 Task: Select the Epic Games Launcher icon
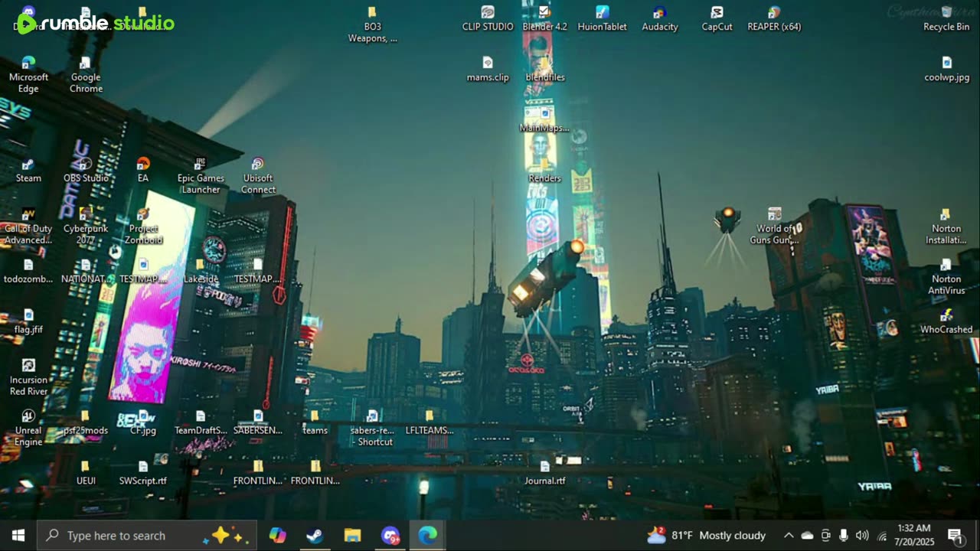pyautogui.click(x=201, y=176)
